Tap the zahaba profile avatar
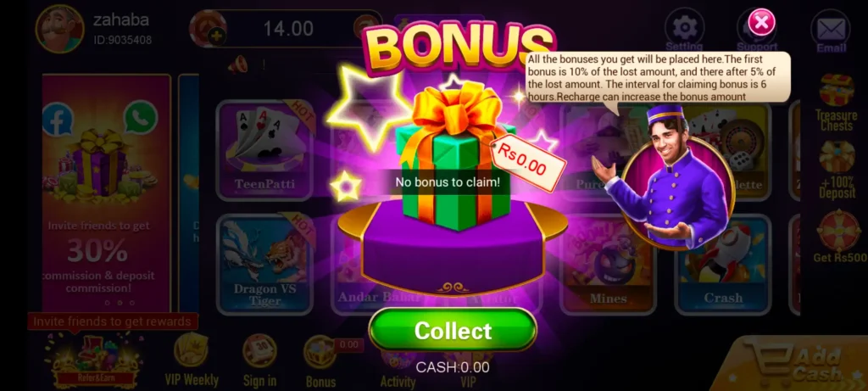The image size is (868, 391). pyautogui.click(x=60, y=29)
